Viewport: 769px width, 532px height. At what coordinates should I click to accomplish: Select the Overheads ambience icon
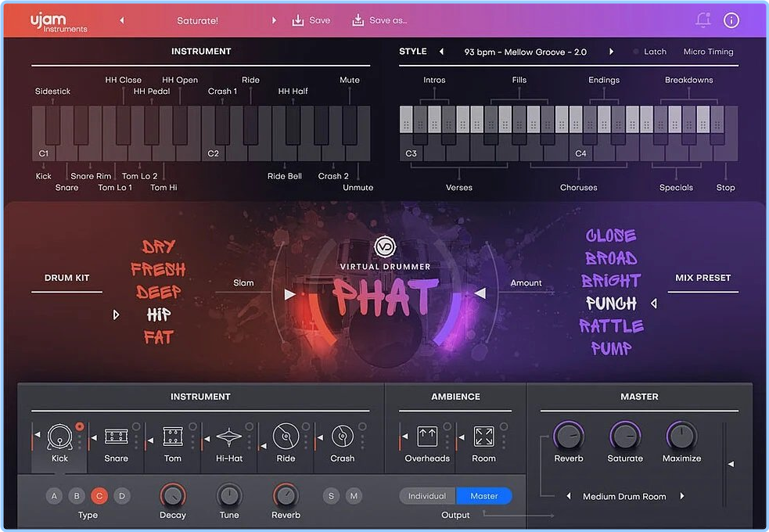(427, 436)
